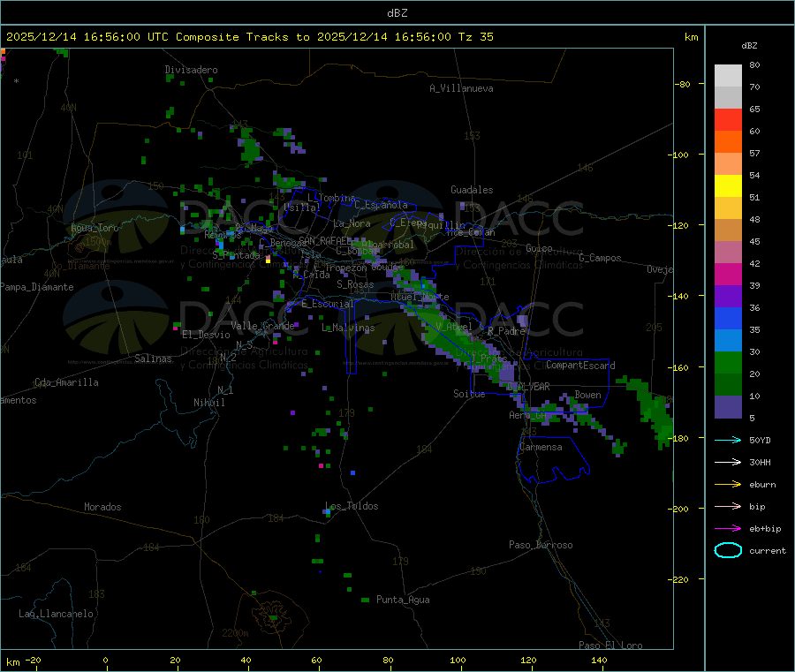Click the Agua_Toro location label
Screen dimensions: 795x672
pyautogui.click(x=95, y=228)
